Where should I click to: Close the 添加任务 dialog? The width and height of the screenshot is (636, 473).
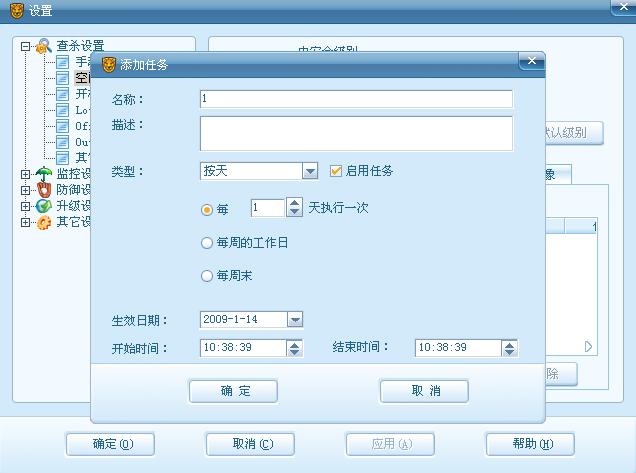point(532,61)
